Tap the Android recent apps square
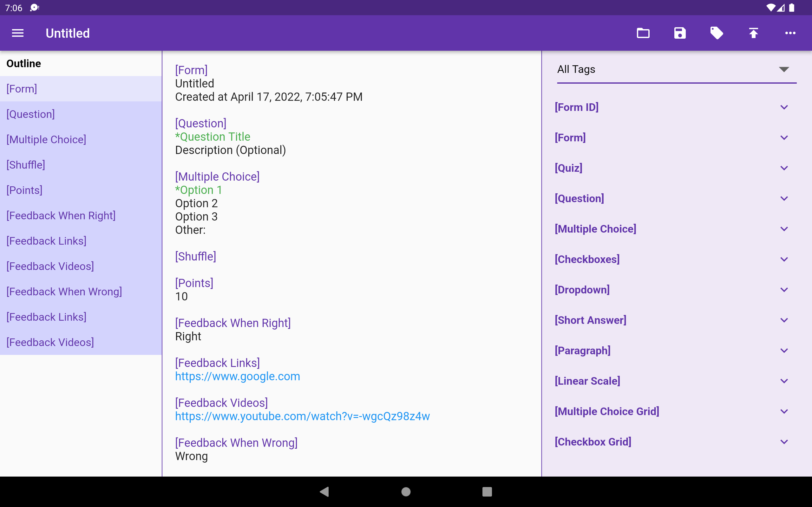This screenshot has width=812, height=507. click(x=487, y=491)
